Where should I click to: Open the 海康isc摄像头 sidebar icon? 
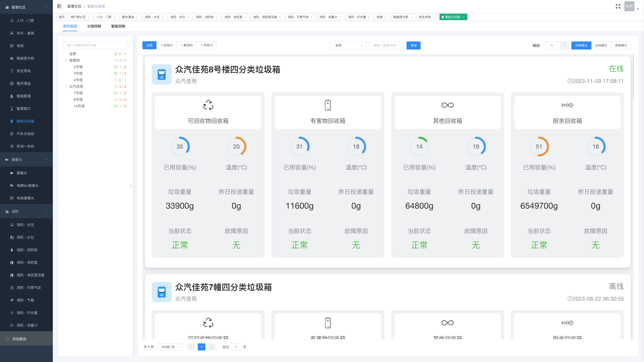tap(12, 186)
